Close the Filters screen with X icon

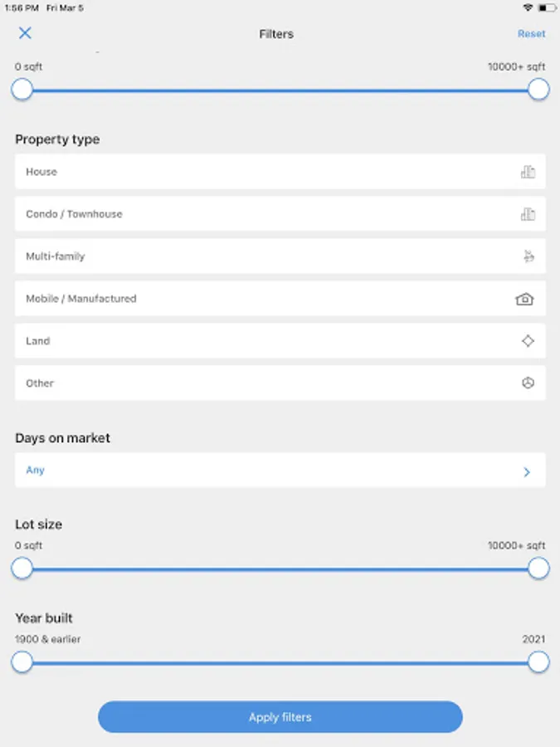pyautogui.click(x=25, y=33)
